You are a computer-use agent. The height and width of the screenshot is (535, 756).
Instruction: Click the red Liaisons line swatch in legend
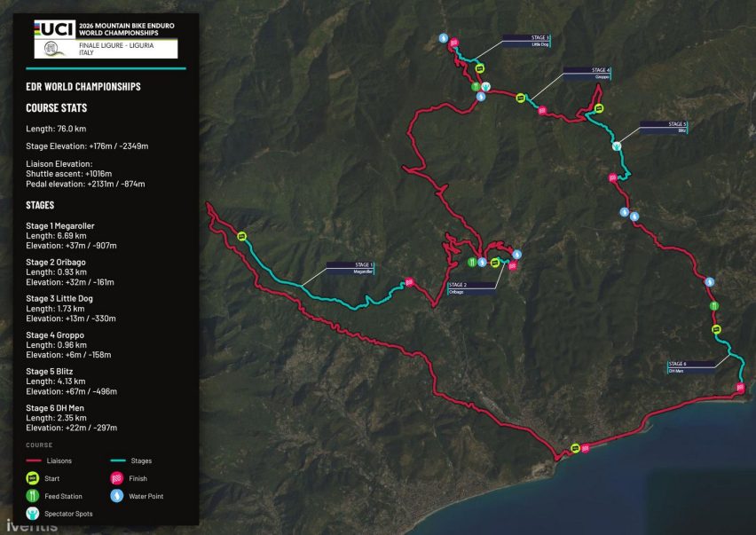[33, 460]
